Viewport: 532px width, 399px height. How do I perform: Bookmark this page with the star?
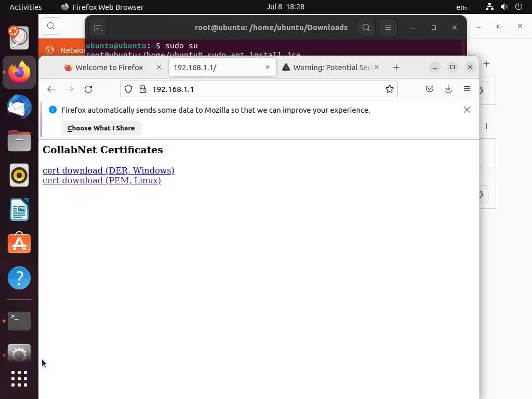[x=390, y=89]
